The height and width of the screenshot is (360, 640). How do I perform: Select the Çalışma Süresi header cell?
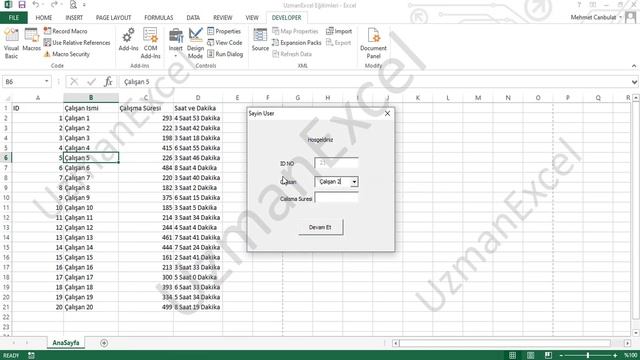pyautogui.click(x=146, y=108)
